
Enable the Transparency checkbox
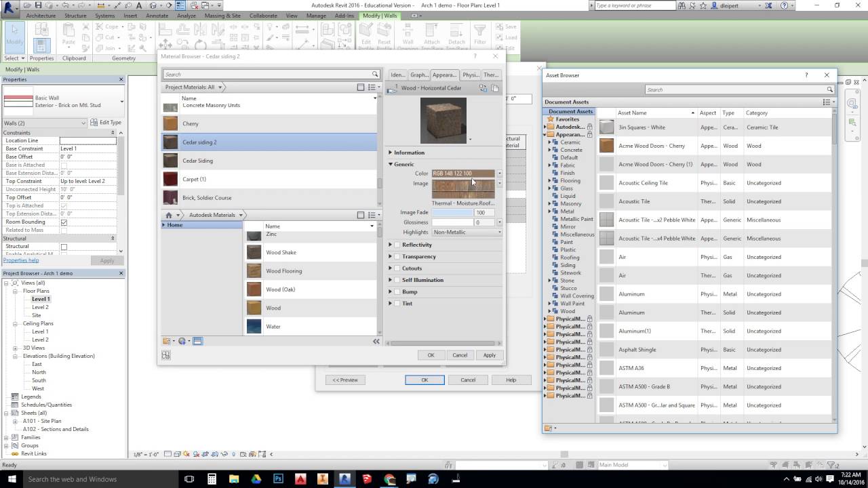click(x=397, y=256)
